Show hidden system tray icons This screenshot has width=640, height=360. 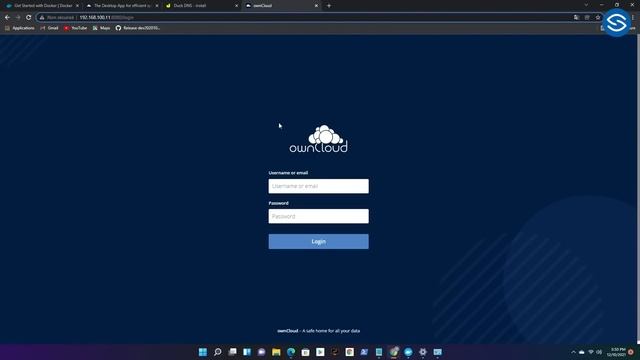point(573,352)
